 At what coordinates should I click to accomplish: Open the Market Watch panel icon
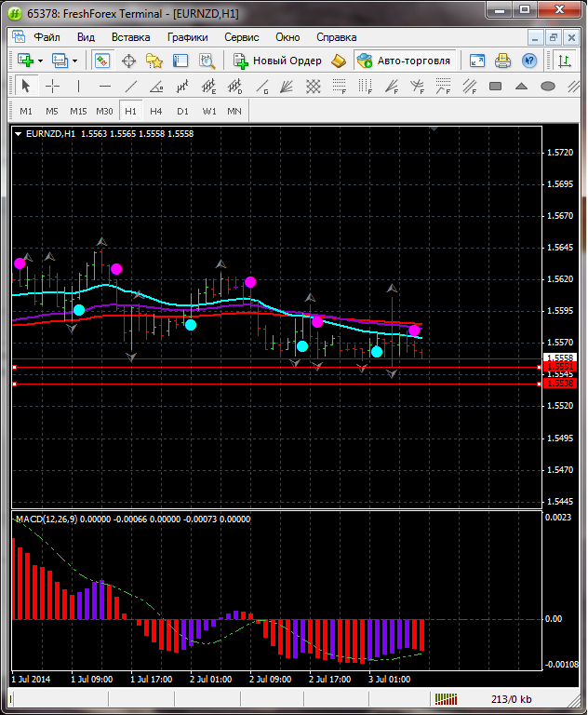pos(102,61)
